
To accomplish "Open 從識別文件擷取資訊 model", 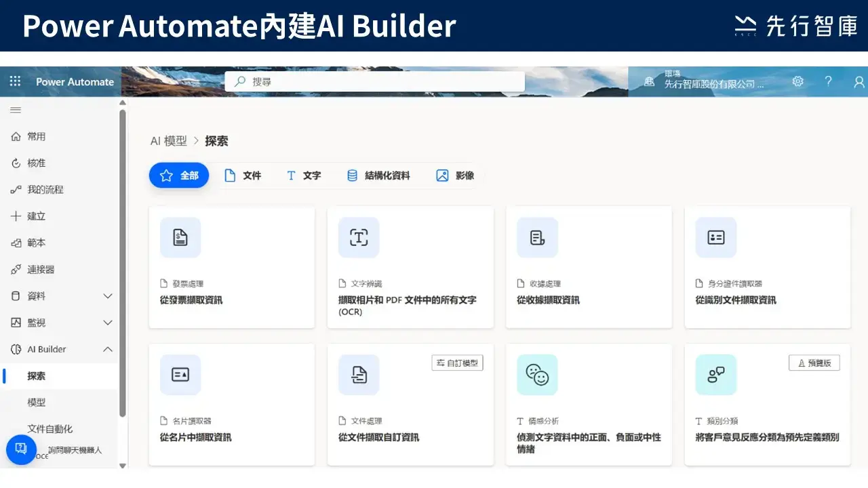I will (736, 300).
